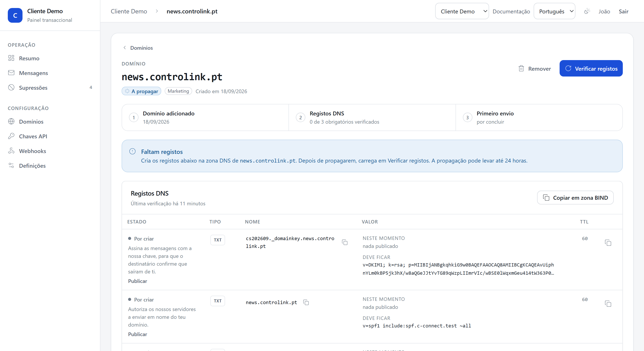
Task: Click the Marketing tag badge
Action: pos(178,91)
